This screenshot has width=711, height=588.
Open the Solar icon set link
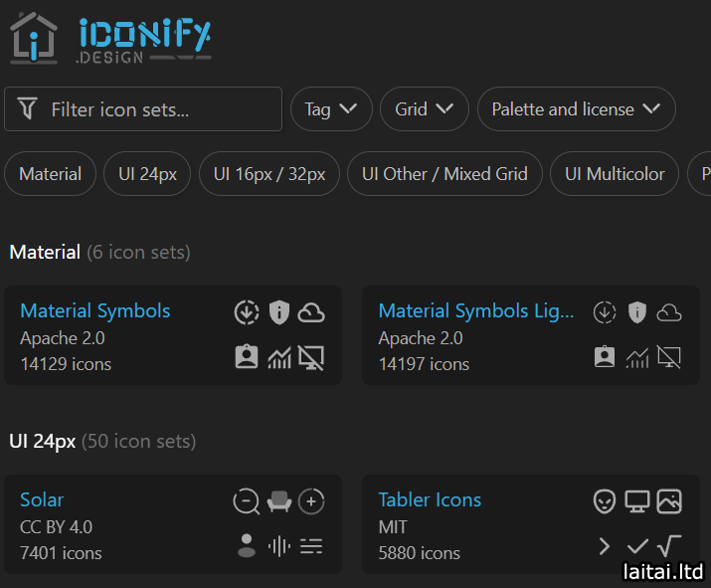click(x=42, y=499)
